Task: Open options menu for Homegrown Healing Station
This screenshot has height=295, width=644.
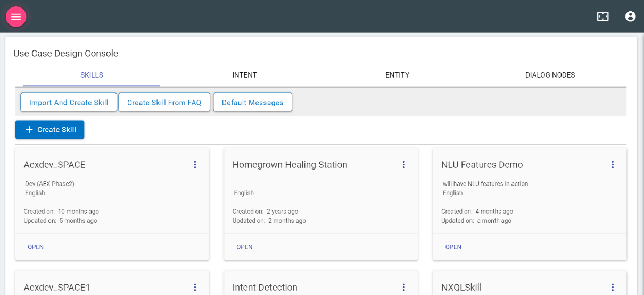Action: 403,165
